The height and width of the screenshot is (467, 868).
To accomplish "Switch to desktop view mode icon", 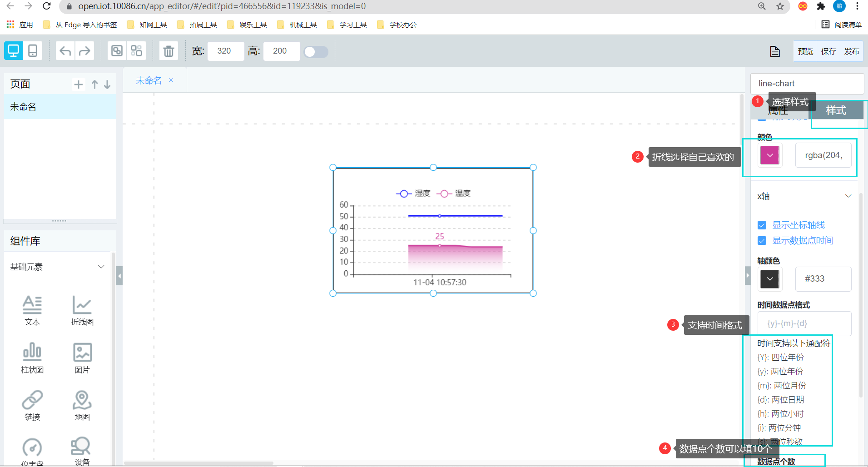I will click(x=14, y=51).
